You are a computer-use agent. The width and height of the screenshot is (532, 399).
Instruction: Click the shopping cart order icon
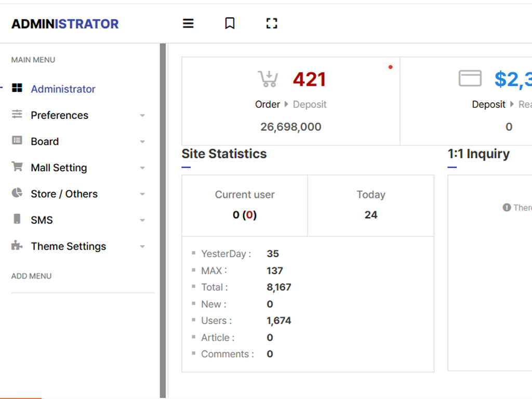point(268,79)
